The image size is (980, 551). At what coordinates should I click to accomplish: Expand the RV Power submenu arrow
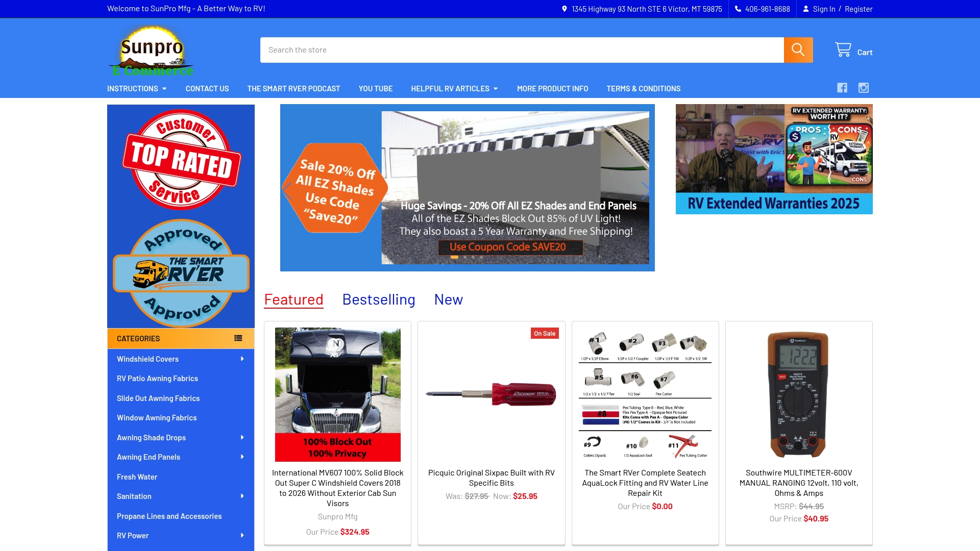point(242,535)
